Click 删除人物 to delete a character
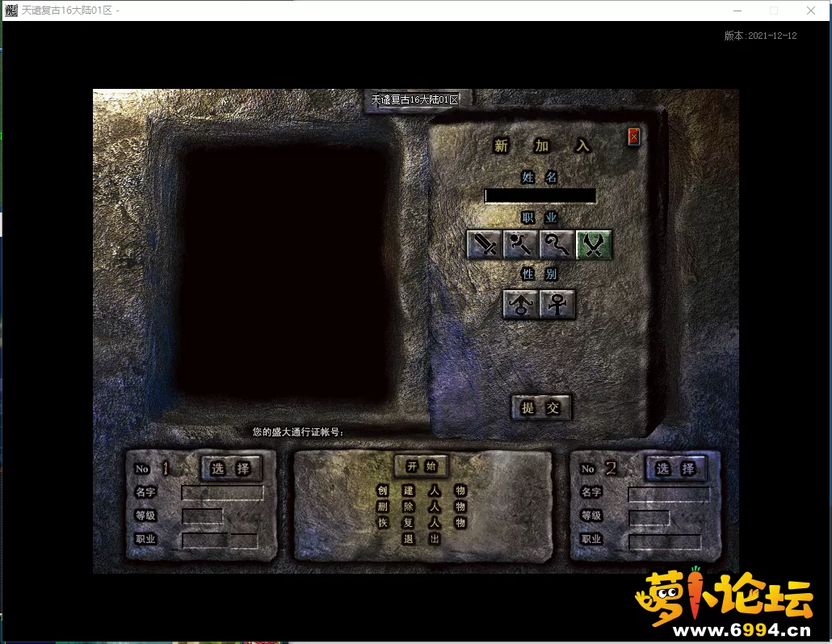Image resolution: width=832 pixels, height=644 pixels. [x=422, y=507]
